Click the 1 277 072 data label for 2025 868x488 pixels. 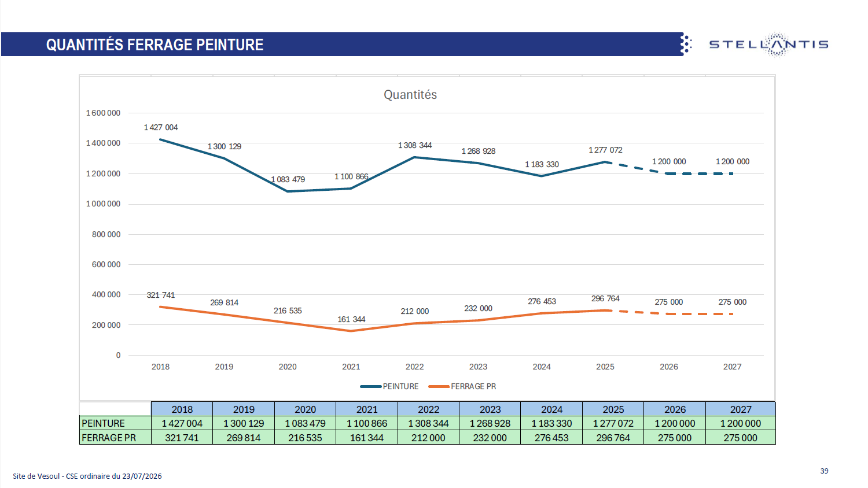click(605, 150)
